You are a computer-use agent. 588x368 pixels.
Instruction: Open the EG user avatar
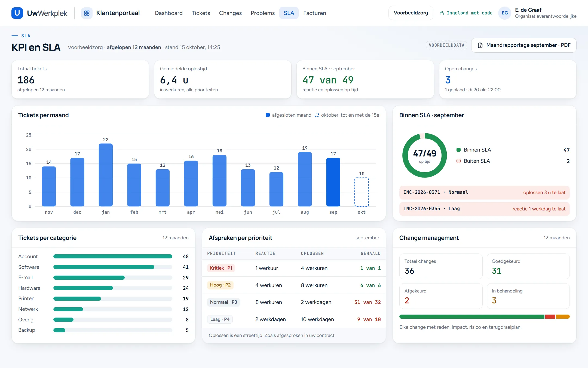point(504,13)
